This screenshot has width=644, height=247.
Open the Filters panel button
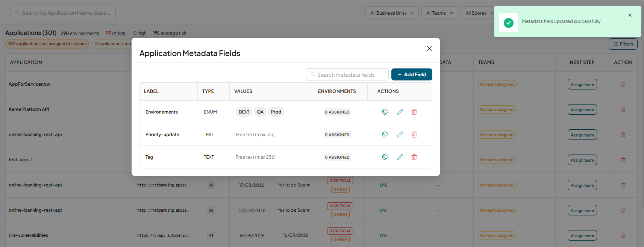coord(623,44)
